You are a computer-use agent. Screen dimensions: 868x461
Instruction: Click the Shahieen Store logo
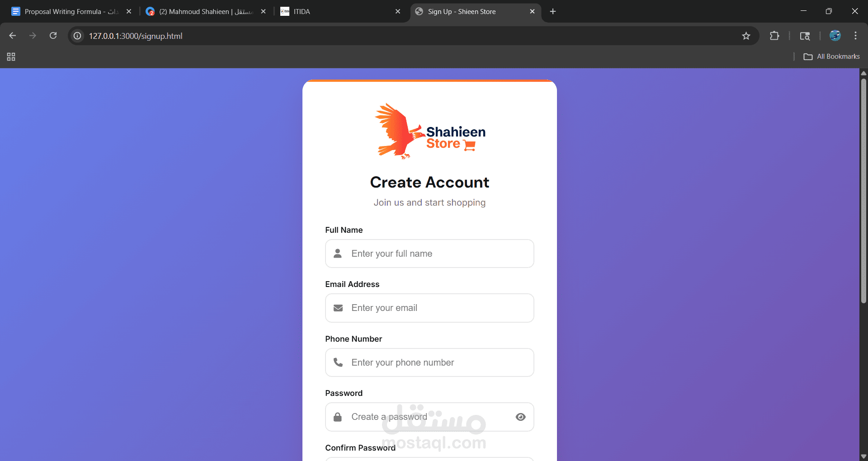click(429, 131)
